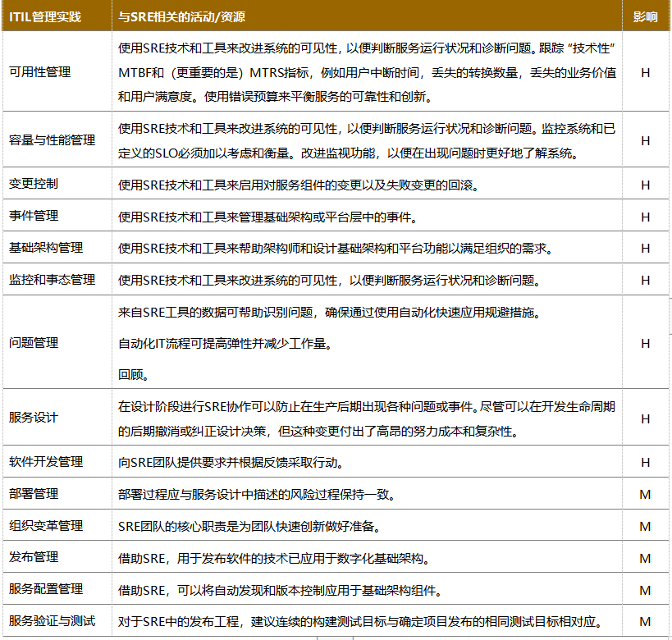Select the 基础架构管理 cell
672x640 pixels.
tap(46, 248)
